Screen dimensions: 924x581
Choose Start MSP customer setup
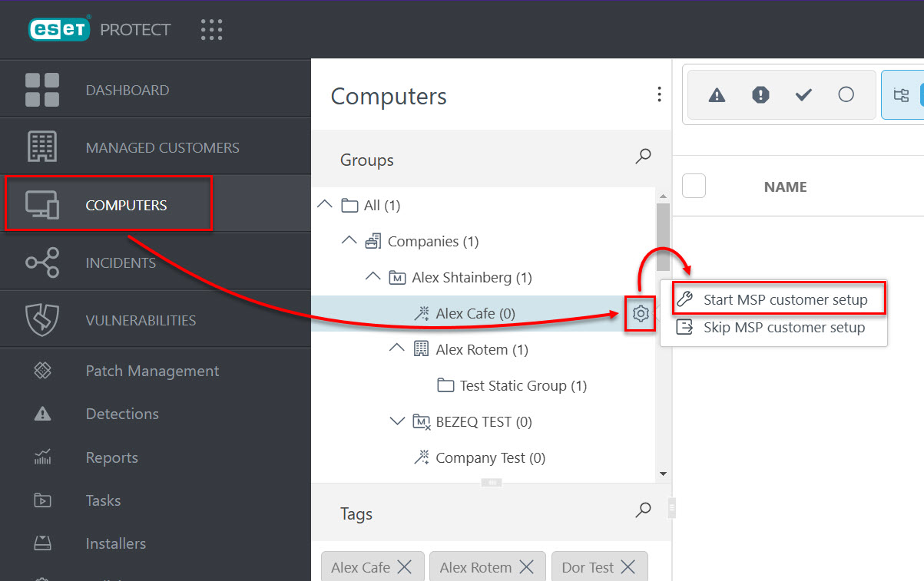coord(779,299)
